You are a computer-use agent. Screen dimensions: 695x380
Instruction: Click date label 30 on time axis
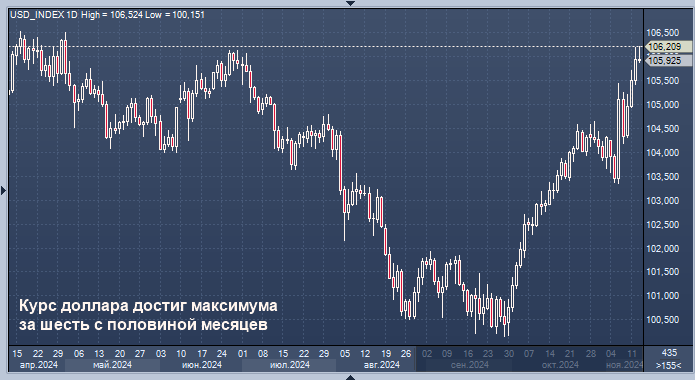pyautogui.click(x=509, y=353)
